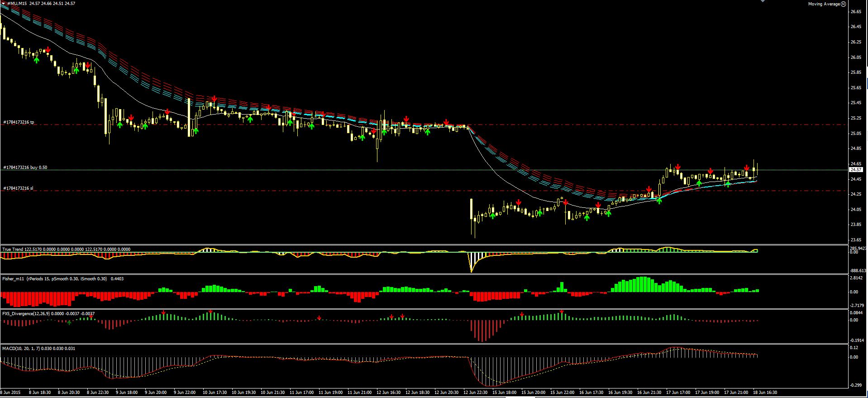Click the FX5_Divergence scale value 0.0844
Screen dimensions: 868x398
[856, 312]
